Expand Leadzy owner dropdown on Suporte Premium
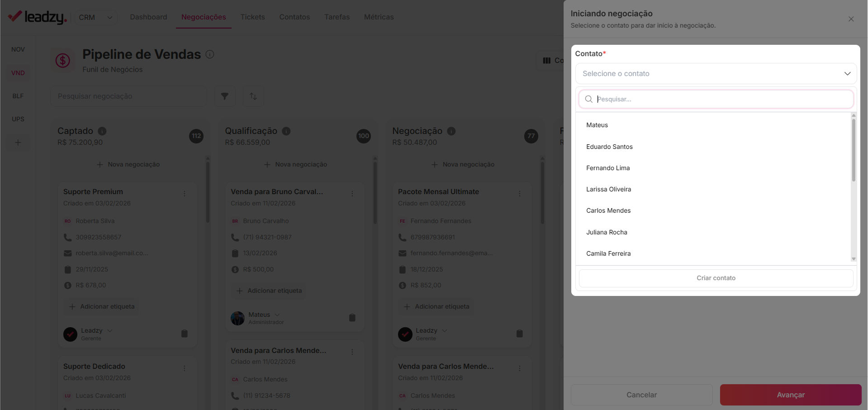This screenshot has width=868, height=410. pyautogui.click(x=110, y=331)
